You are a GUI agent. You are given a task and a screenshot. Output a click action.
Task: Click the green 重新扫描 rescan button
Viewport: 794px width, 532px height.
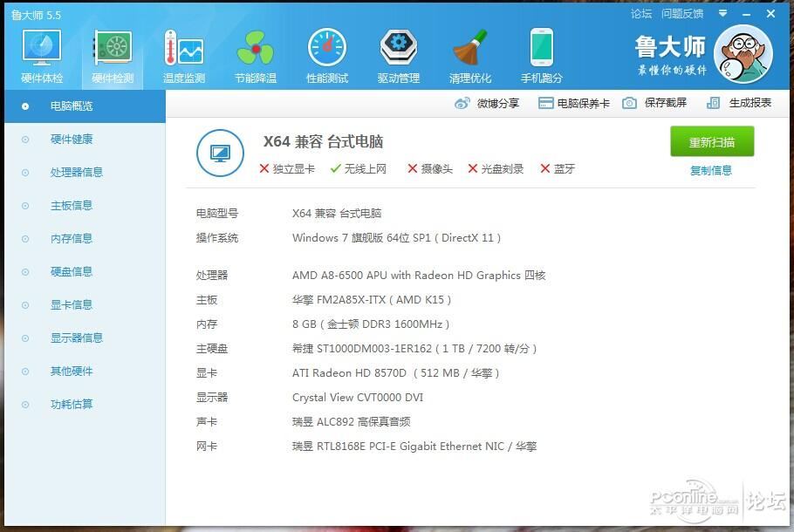pos(712,142)
